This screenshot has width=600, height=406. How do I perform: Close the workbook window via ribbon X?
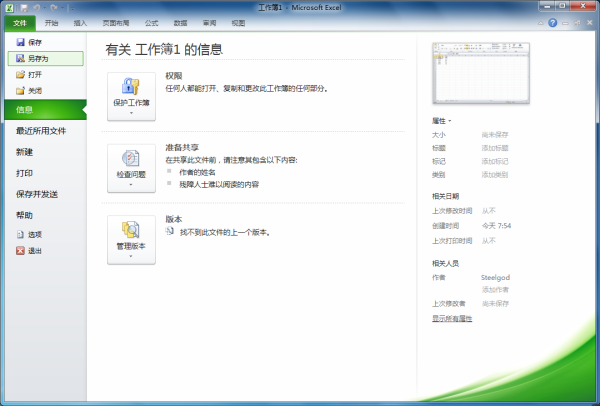[x=590, y=23]
